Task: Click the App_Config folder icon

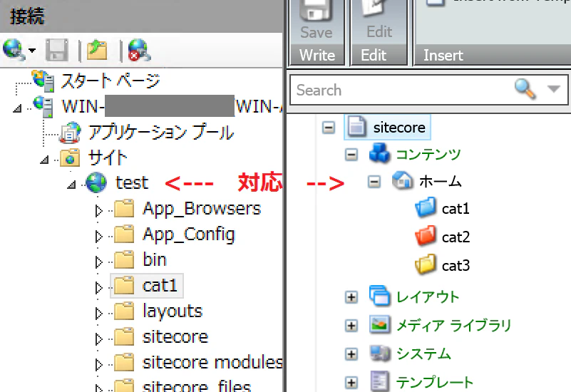Action: (124, 234)
